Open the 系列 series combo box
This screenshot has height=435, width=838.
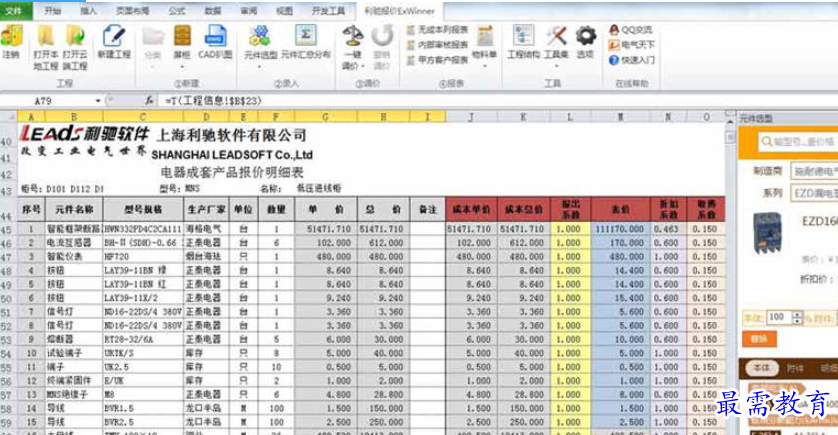[814, 192]
